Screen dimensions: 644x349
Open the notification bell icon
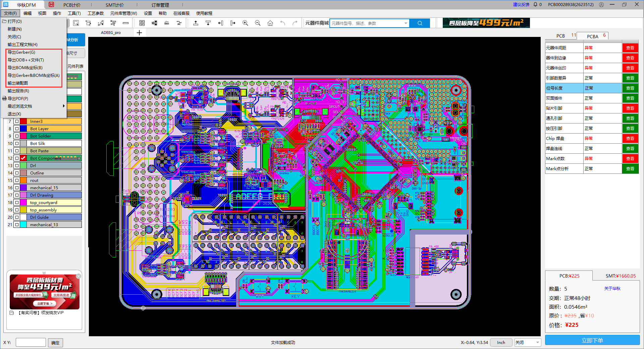click(536, 5)
